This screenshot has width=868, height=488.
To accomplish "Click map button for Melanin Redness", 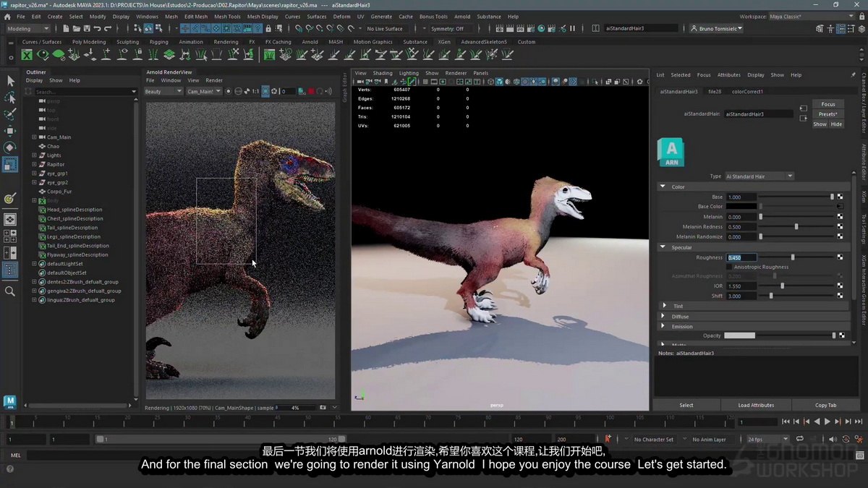I will click(x=840, y=227).
